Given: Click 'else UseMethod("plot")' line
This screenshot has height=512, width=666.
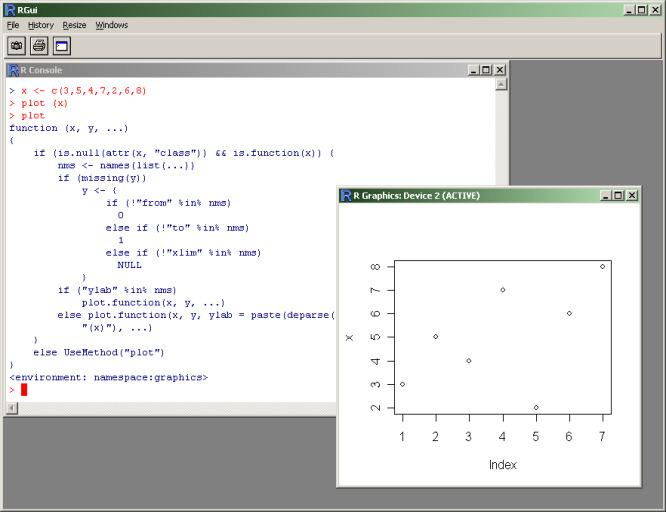Looking at the screenshot, I should coord(99,353).
